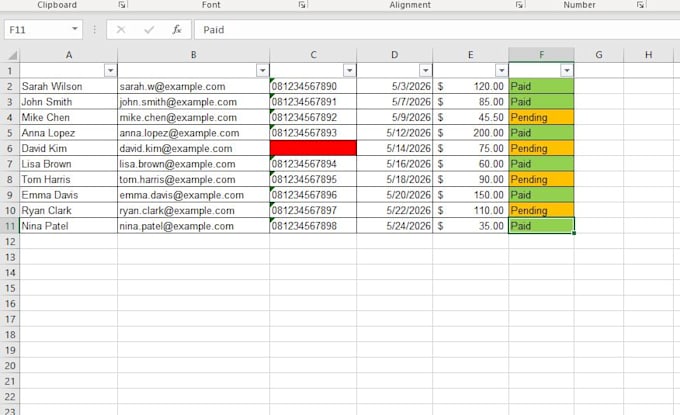Select the date cell 5/12/2026
This screenshot has width=680, height=415.
point(394,133)
